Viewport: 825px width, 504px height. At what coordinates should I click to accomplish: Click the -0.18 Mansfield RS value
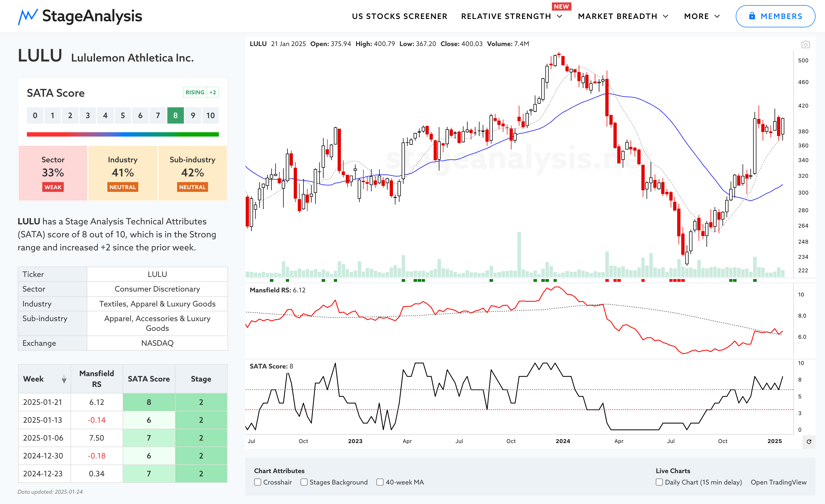click(97, 456)
